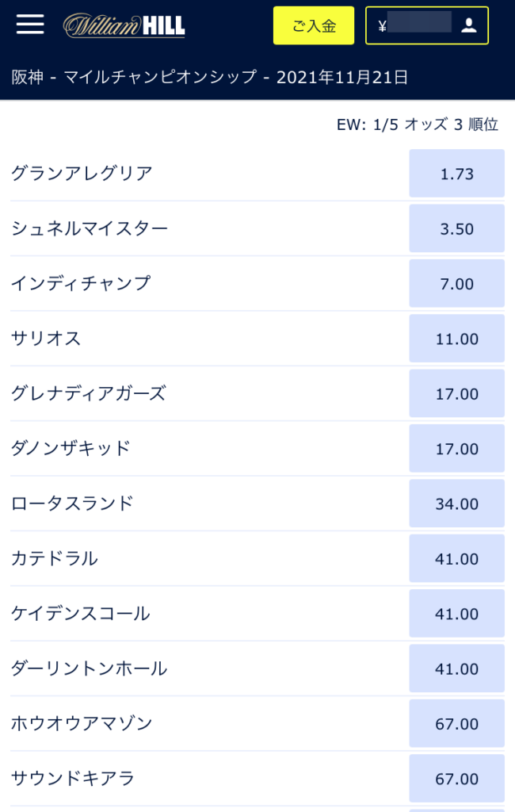Select 11.00 odds for サリオス
The image size is (515, 812).
pyautogui.click(x=456, y=338)
